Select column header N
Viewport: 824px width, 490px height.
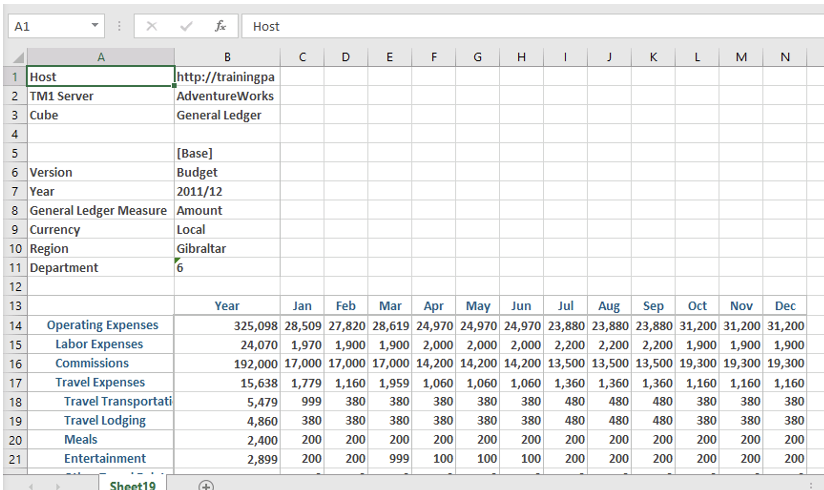785,58
